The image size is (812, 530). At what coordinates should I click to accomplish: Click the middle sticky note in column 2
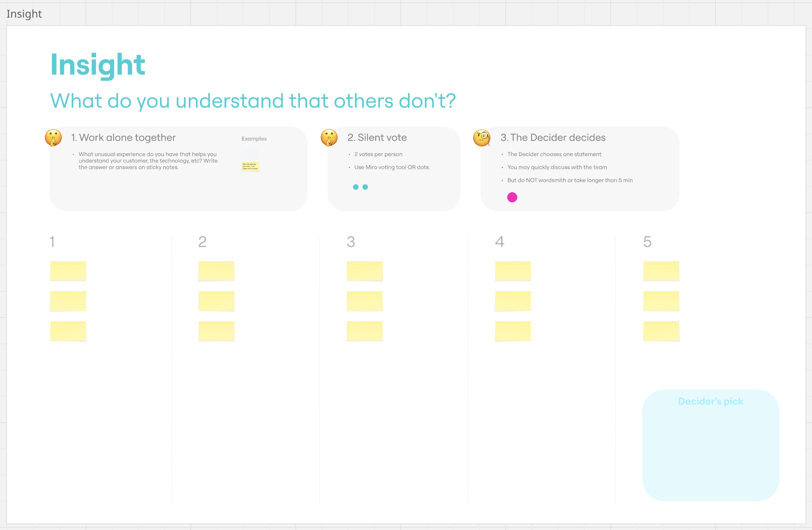coord(216,301)
